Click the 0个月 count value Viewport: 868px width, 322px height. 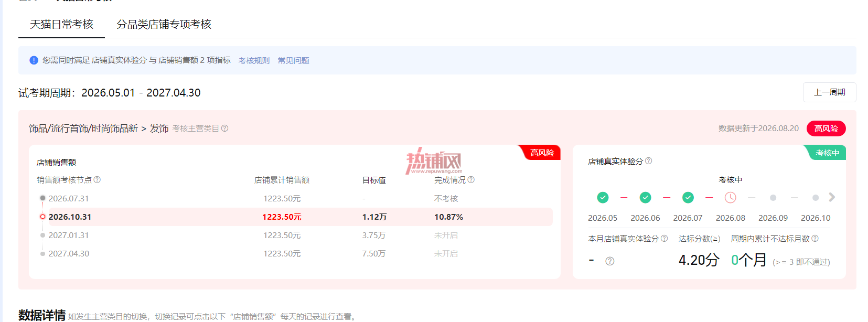(x=749, y=260)
